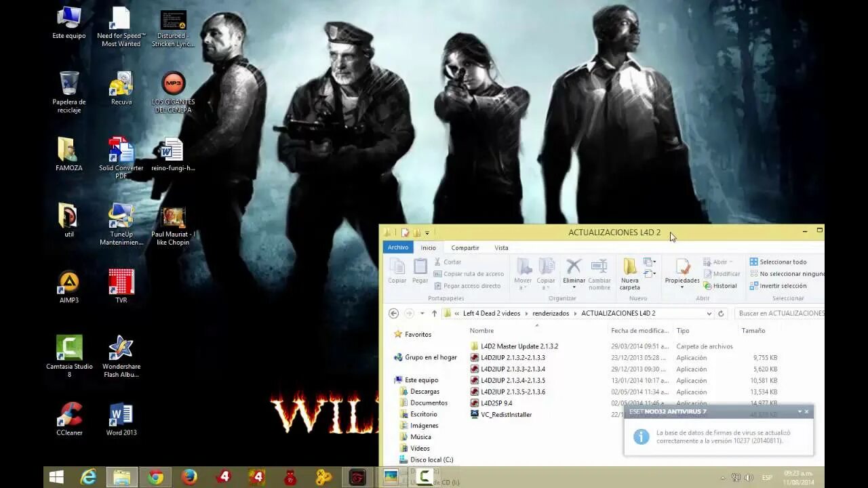Image resolution: width=868 pixels, height=488 pixels.
Task: Close the ESET NOD32 notification
Action: point(806,411)
